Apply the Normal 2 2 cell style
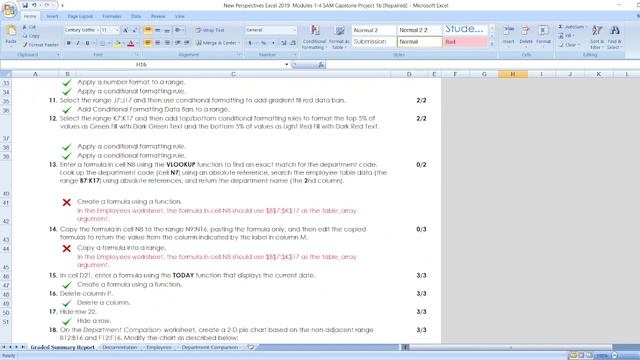 (419, 30)
